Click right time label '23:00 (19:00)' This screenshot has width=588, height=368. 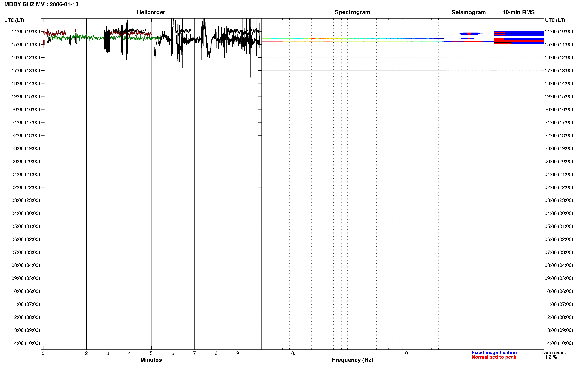pyautogui.click(x=559, y=148)
